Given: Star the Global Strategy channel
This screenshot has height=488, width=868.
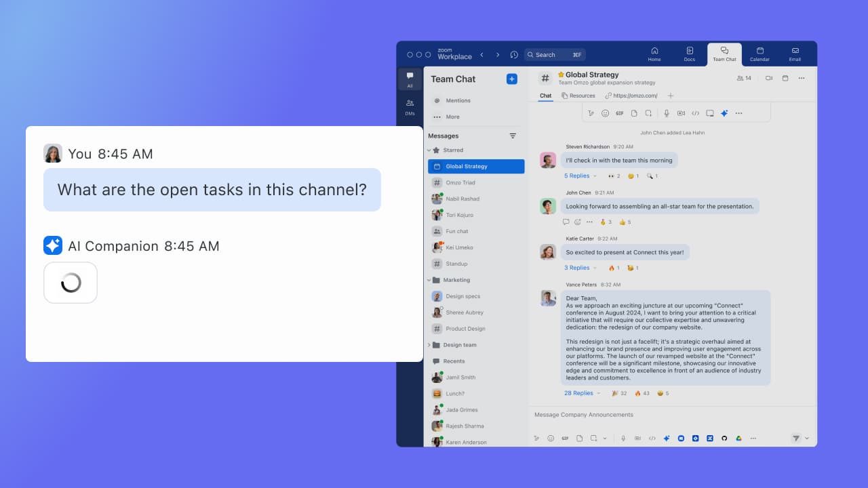Looking at the screenshot, I should (561, 75).
